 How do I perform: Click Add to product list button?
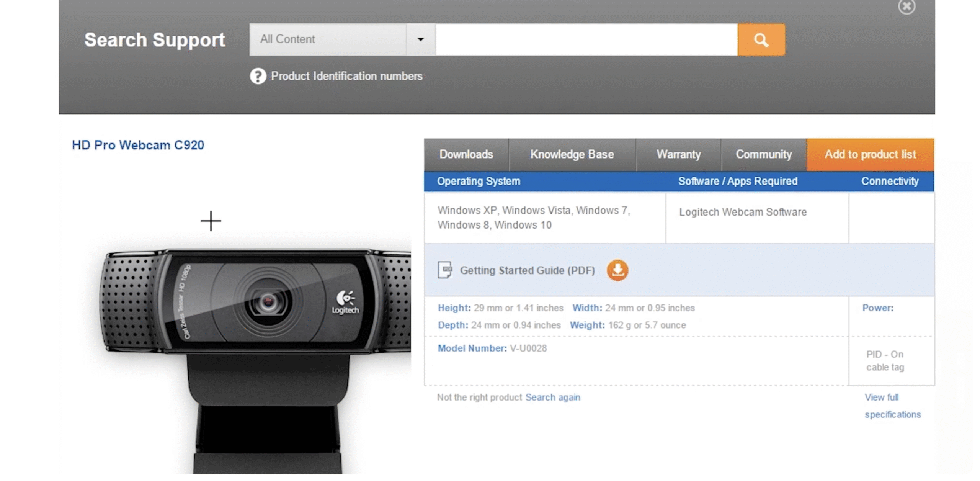(x=870, y=154)
